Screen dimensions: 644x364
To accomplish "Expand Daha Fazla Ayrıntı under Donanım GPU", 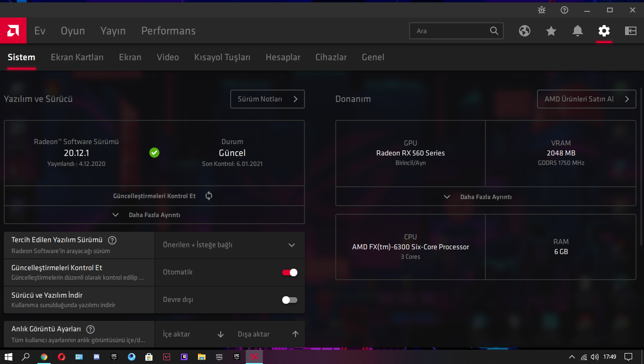I will click(486, 197).
